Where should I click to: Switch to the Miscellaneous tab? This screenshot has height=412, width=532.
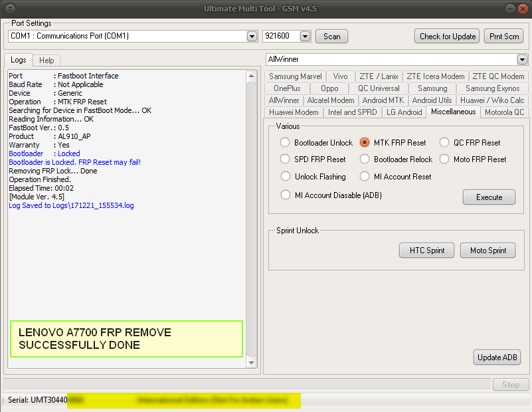click(453, 112)
